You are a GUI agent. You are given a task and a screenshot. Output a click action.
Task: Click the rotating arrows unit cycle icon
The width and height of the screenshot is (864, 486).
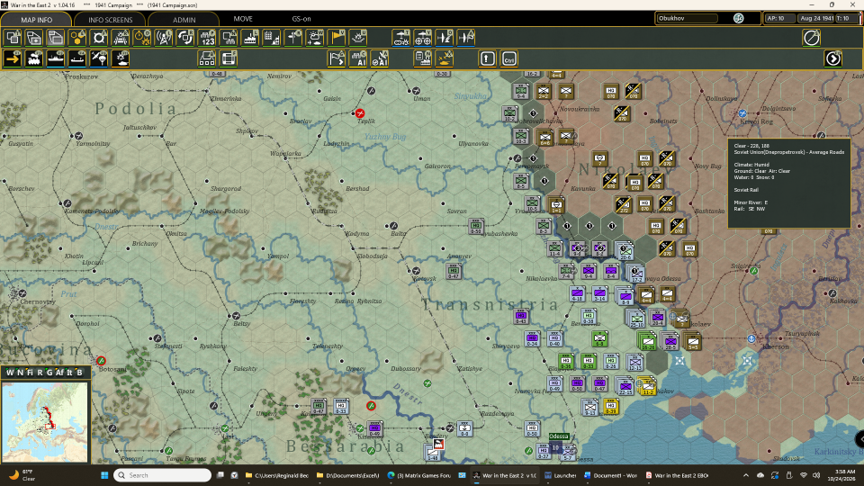coord(185,37)
